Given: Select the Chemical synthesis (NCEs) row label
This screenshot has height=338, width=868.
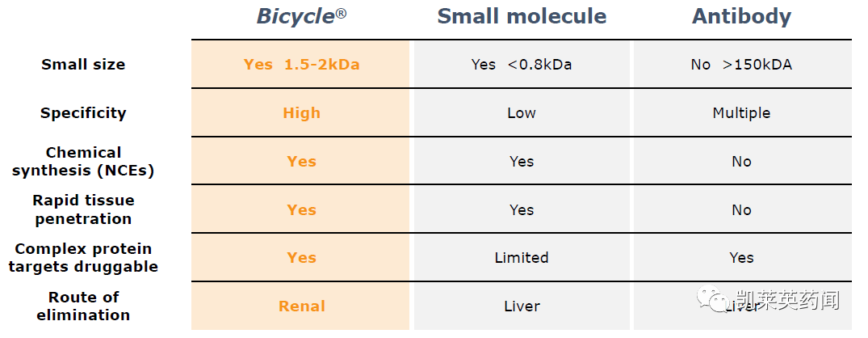Looking at the screenshot, I should pos(83,161).
